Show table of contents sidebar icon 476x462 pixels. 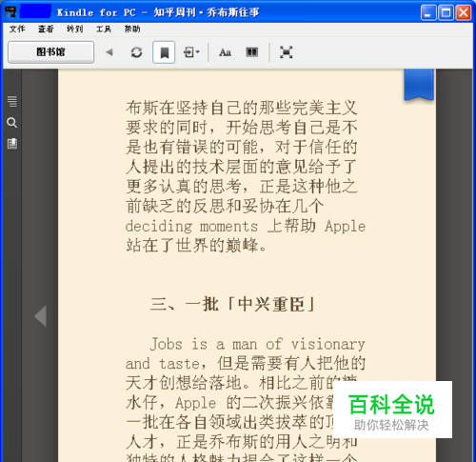(12, 101)
